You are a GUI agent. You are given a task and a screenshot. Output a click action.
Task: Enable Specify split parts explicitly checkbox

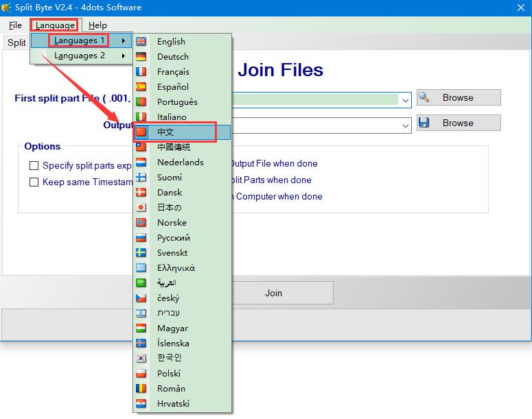click(34, 165)
